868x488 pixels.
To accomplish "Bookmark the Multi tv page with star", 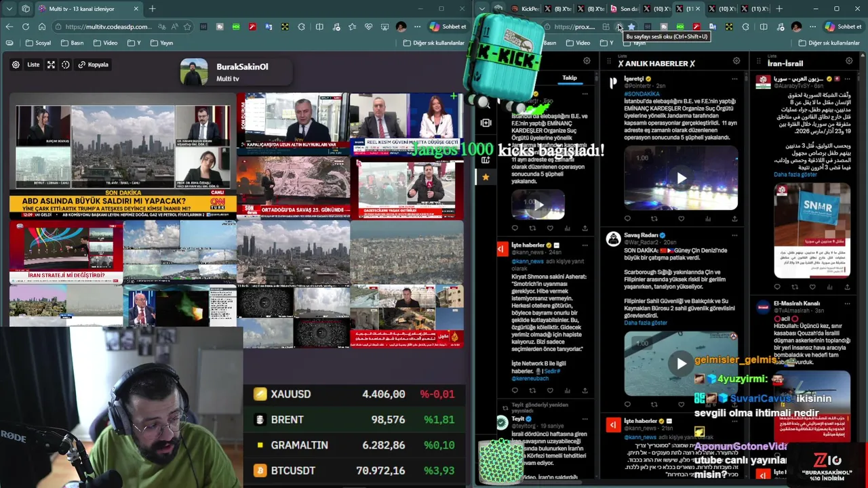I will click(x=187, y=26).
